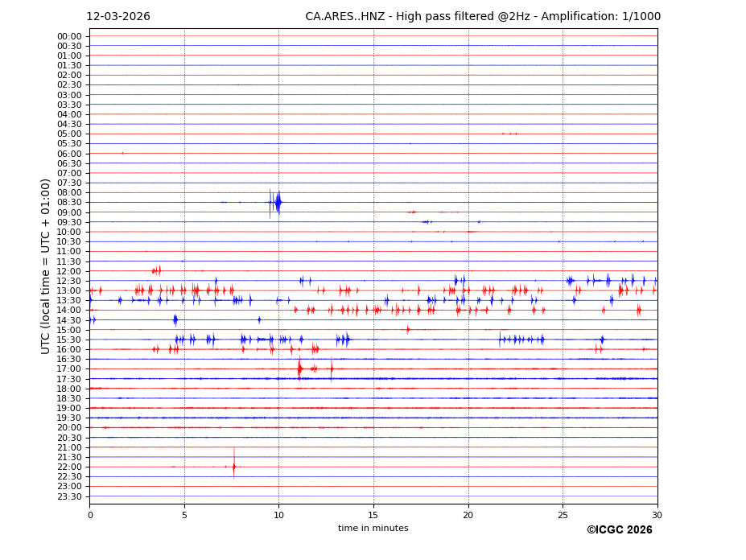Select the UTC local time y-axis label
The image size is (746, 560).
[x=46, y=266]
